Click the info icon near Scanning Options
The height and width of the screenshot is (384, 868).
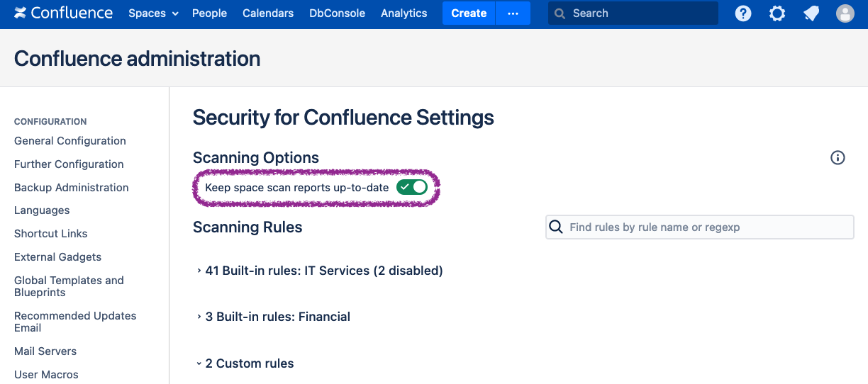838,158
